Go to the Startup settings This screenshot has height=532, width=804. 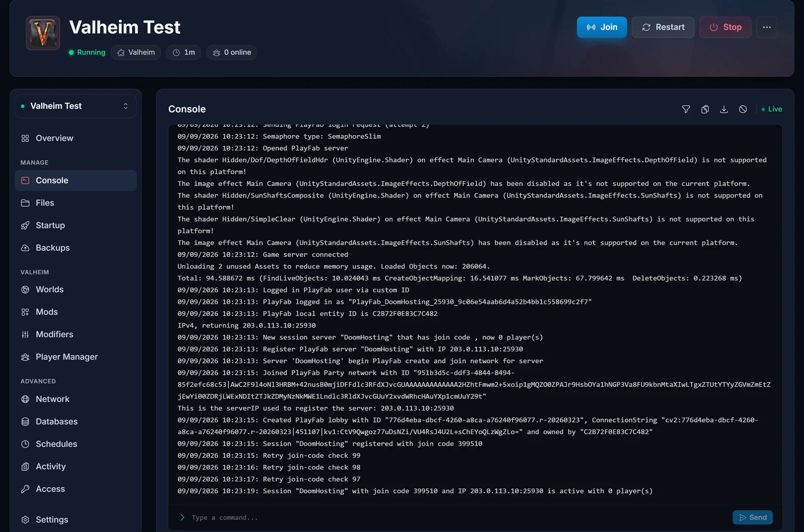pos(75,225)
